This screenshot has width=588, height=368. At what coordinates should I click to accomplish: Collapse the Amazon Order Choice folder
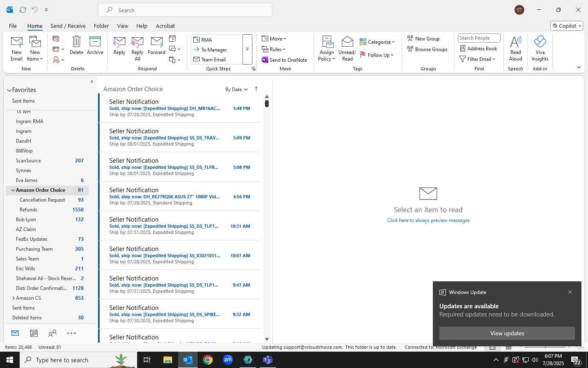tap(13, 190)
